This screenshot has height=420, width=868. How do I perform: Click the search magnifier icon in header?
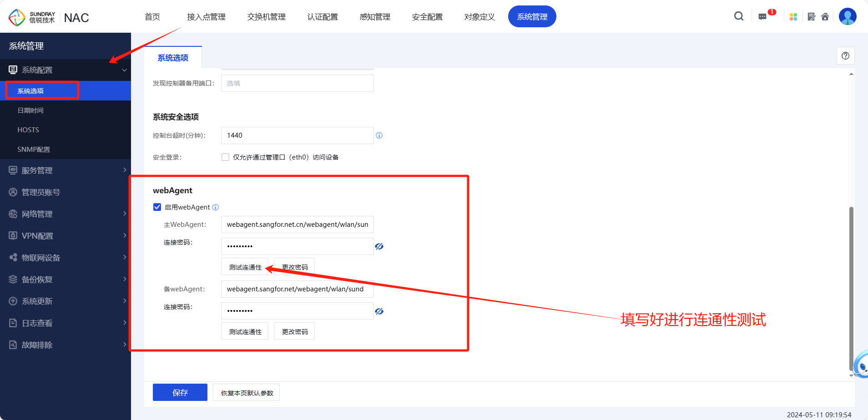(739, 16)
